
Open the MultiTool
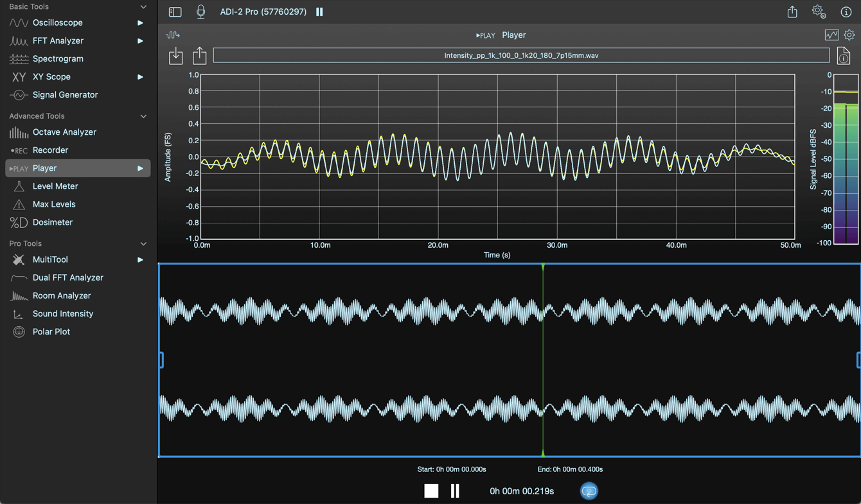click(x=50, y=259)
